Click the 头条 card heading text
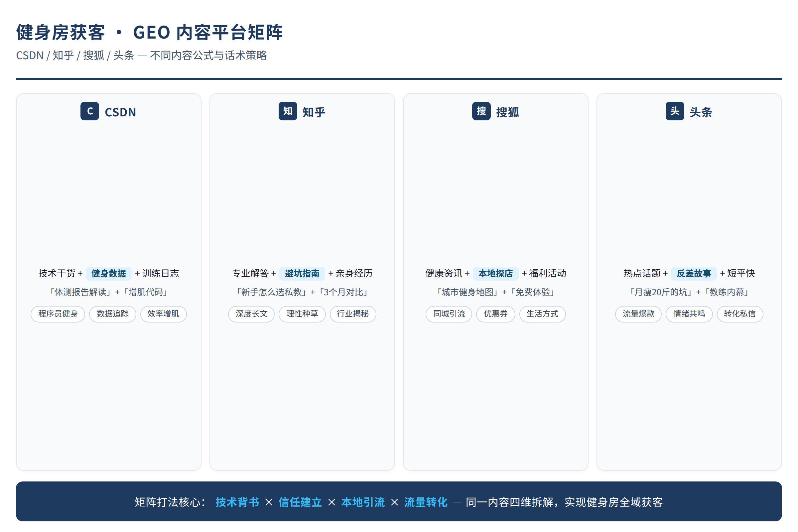 pos(701,112)
